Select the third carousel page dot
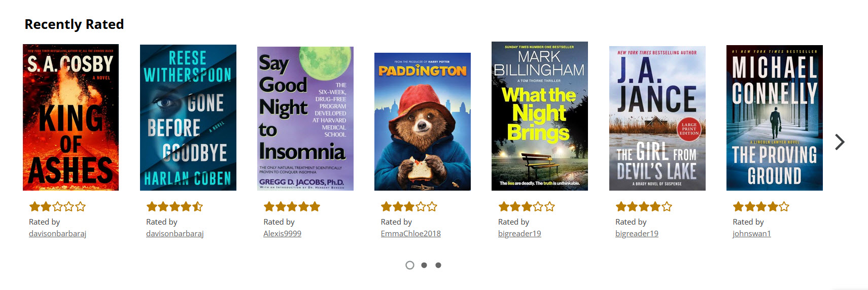Viewport: 868px width, 290px height. pos(438,265)
